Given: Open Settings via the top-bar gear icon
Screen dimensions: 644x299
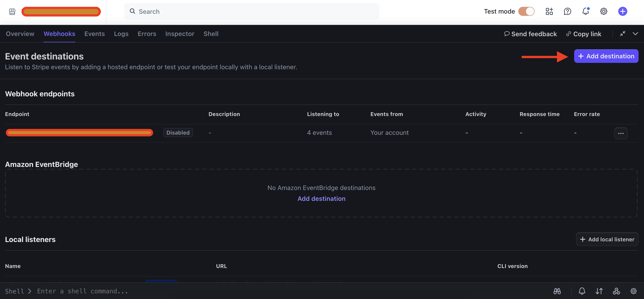Looking at the screenshot, I should point(604,11).
